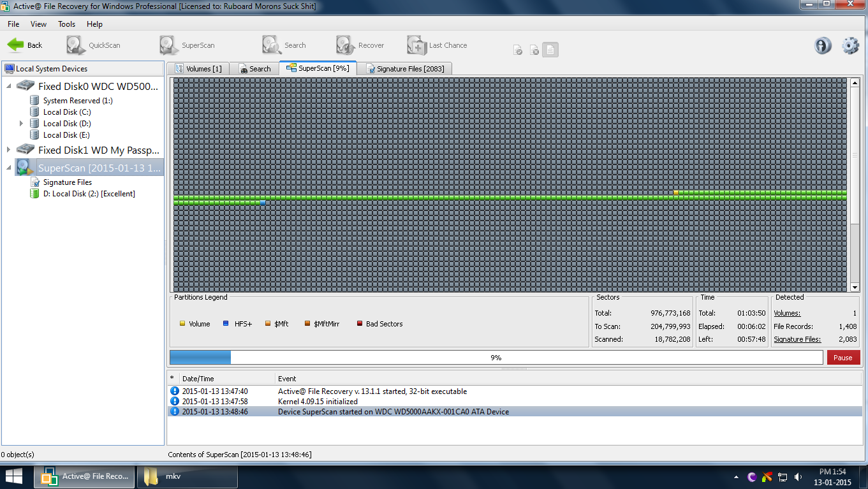Click the blue HFS+ block in map
Image resolution: width=868 pixels, height=489 pixels.
point(262,202)
